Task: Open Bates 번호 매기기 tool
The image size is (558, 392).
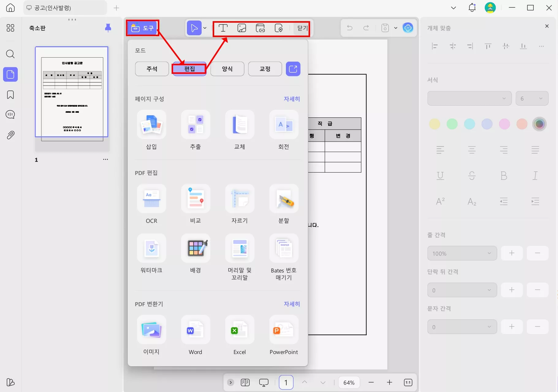Action: [x=284, y=257]
